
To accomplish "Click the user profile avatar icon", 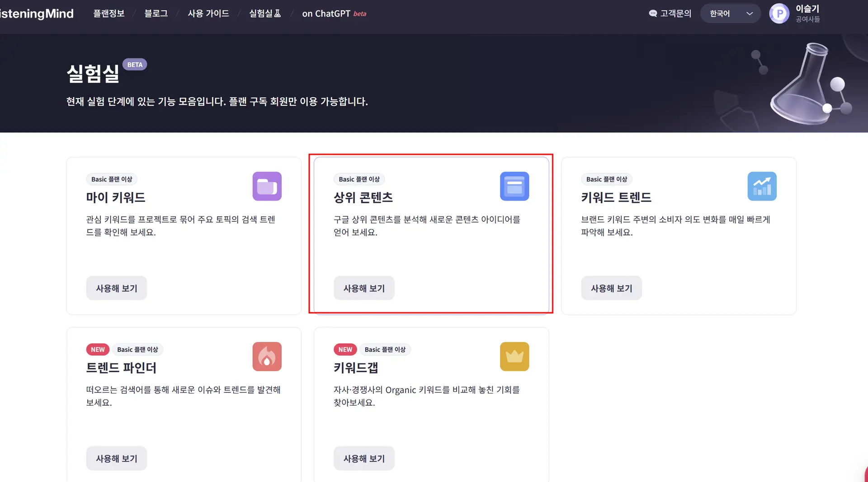I will pyautogui.click(x=779, y=14).
